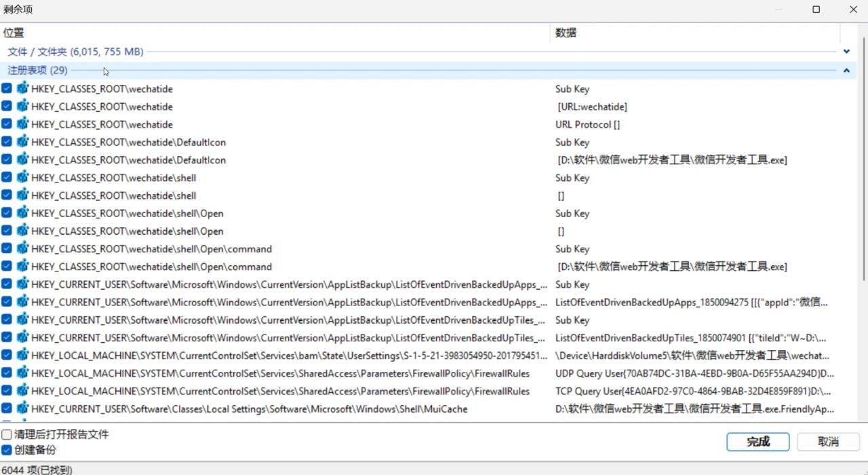Select the URL Protocol [] data cell
The image size is (868, 475).
coord(587,124)
